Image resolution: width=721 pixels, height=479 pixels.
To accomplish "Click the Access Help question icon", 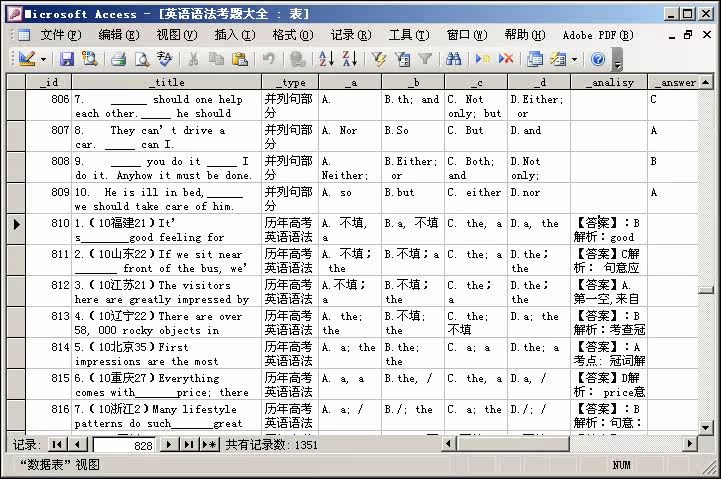I will 598,59.
